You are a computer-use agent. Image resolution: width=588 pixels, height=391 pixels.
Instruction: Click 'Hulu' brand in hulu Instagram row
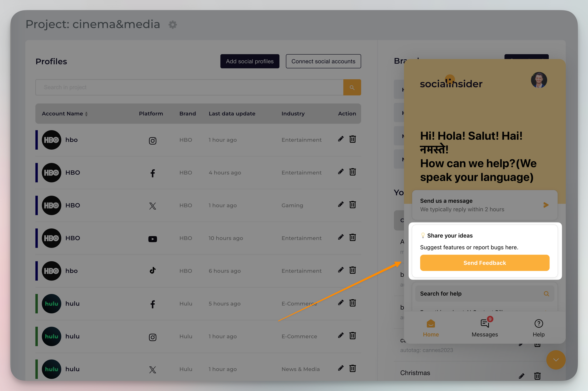tap(186, 336)
